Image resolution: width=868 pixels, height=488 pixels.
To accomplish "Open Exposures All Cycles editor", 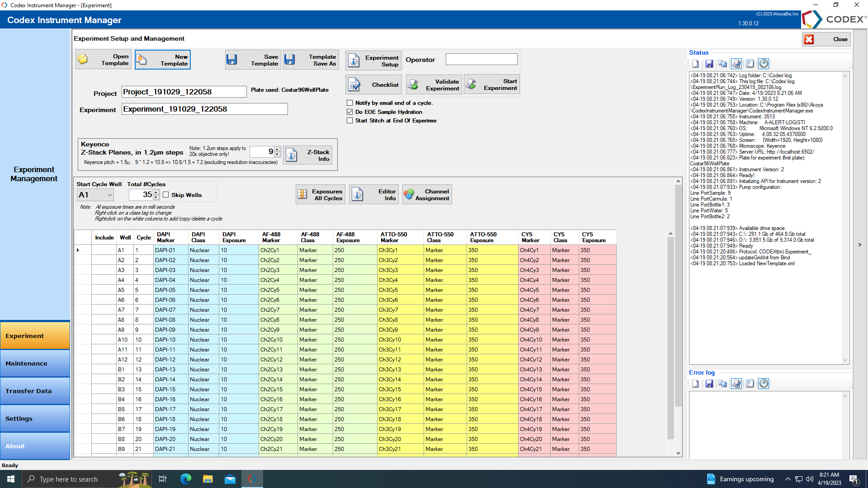I will [321, 195].
